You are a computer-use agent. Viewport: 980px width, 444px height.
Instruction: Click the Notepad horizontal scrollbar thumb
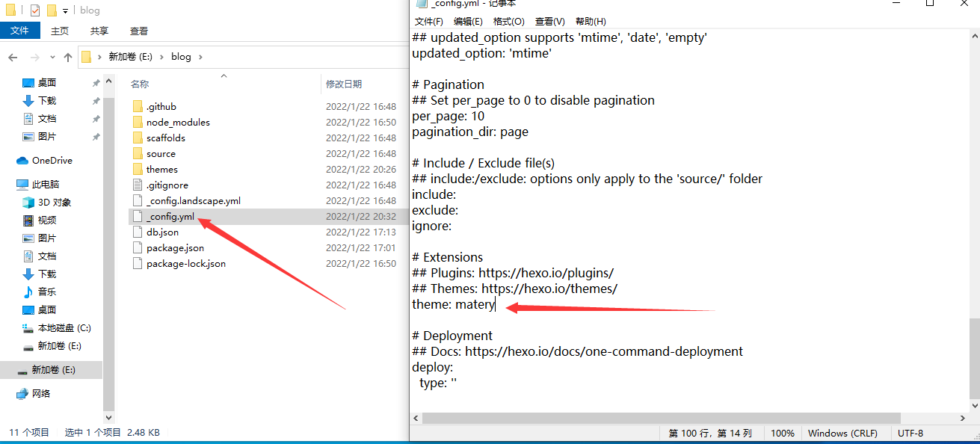coord(662,417)
